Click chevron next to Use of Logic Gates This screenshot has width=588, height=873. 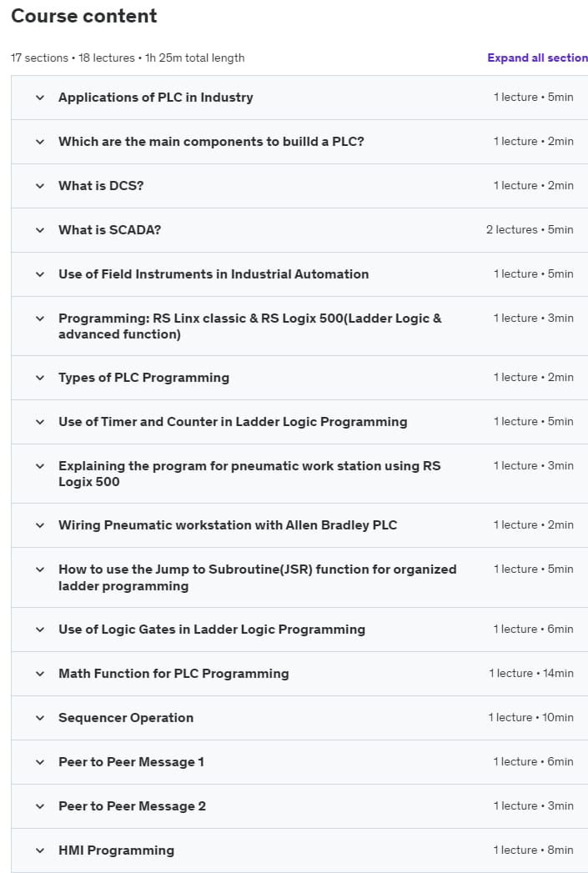coord(40,630)
